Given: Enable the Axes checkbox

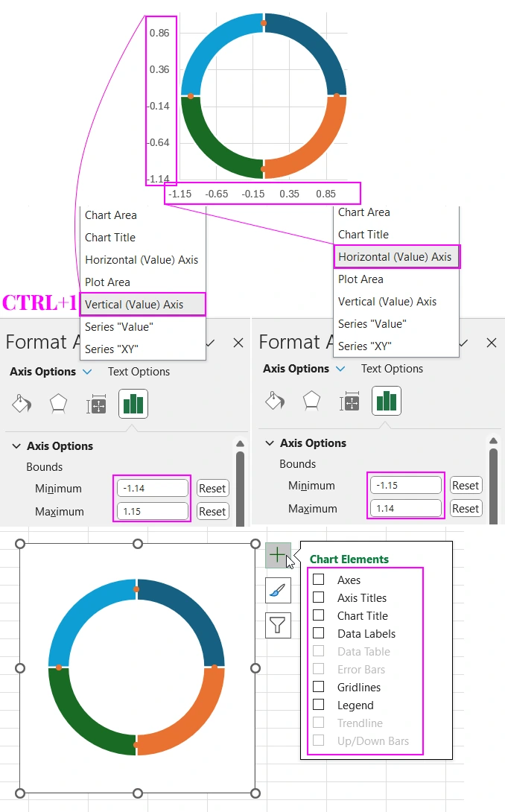Looking at the screenshot, I should (319, 580).
